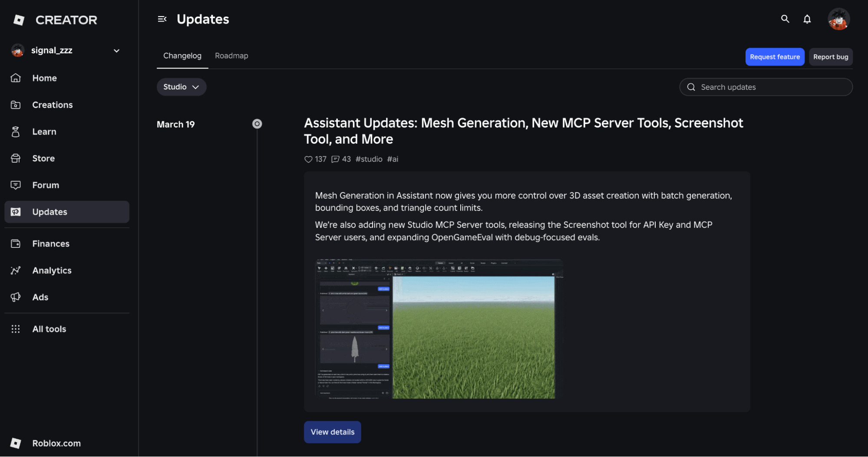Open comments via the comment icon
This screenshot has width=868, height=457.
pos(335,159)
